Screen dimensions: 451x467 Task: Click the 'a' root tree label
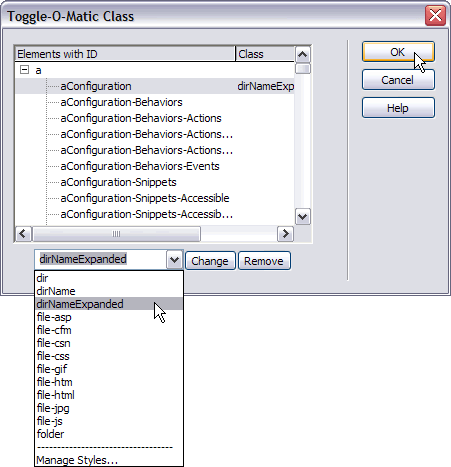point(38,70)
